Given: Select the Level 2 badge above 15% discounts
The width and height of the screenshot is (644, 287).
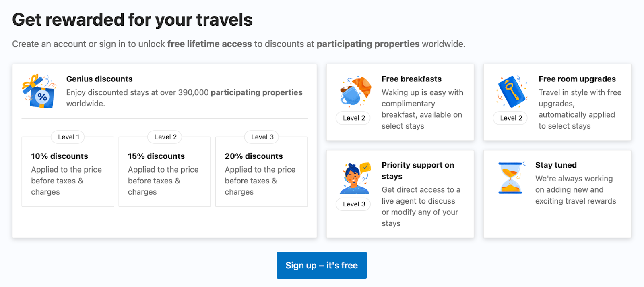Looking at the screenshot, I should click(x=165, y=137).
